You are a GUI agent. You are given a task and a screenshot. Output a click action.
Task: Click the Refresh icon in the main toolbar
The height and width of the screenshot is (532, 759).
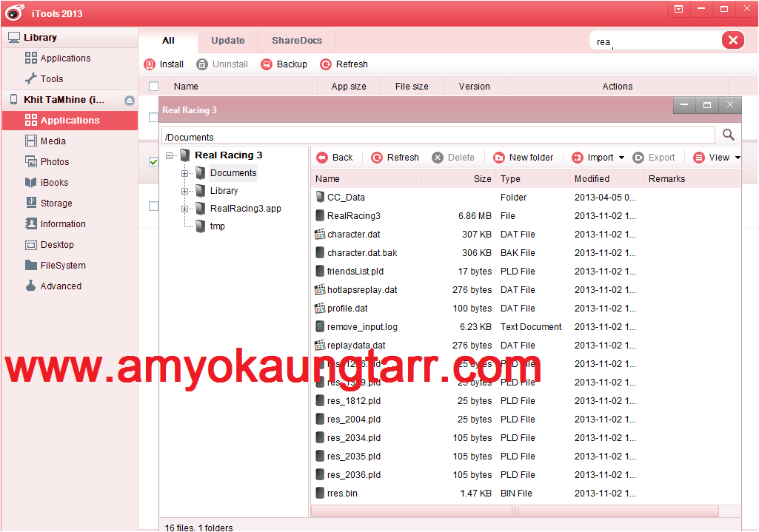[327, 64]
